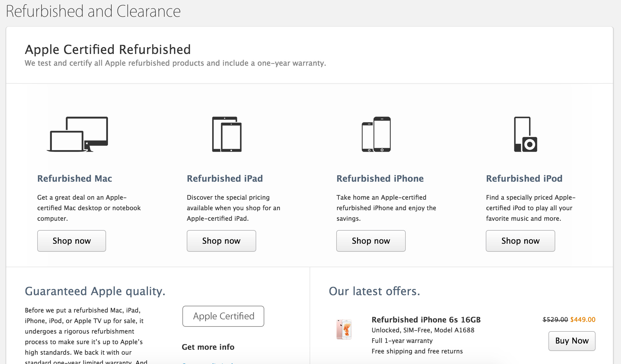Click the Refurbished and Clearance page title

click(x=93, y=11)
